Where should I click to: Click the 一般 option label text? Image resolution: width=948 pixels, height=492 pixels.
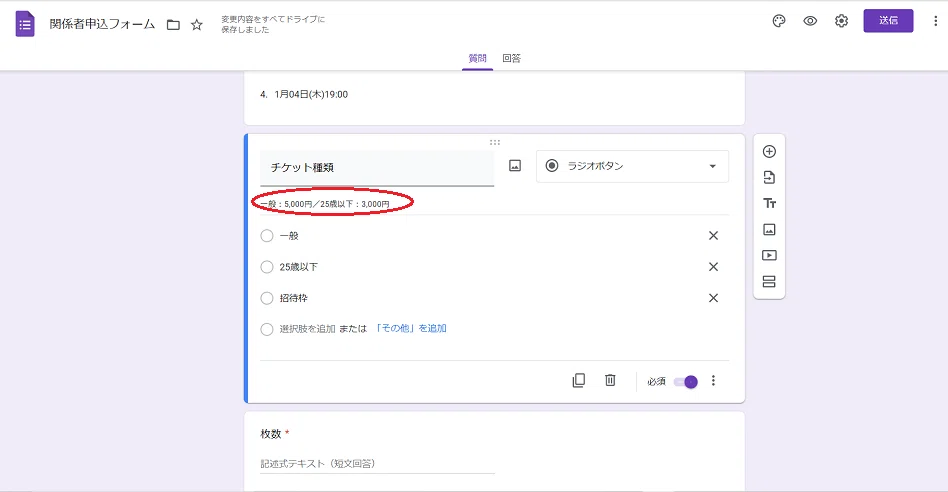pos(289,236)
